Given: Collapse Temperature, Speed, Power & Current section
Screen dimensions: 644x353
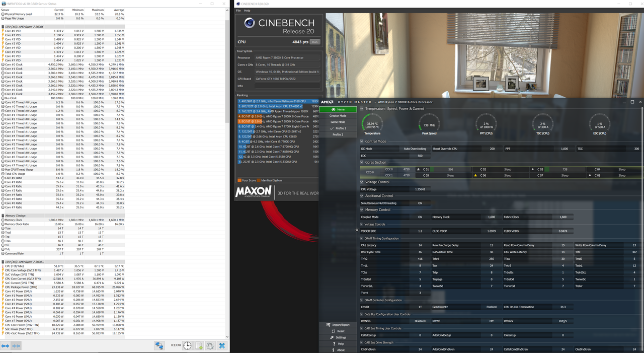Looking at the screenshot, I should [362, 109].
